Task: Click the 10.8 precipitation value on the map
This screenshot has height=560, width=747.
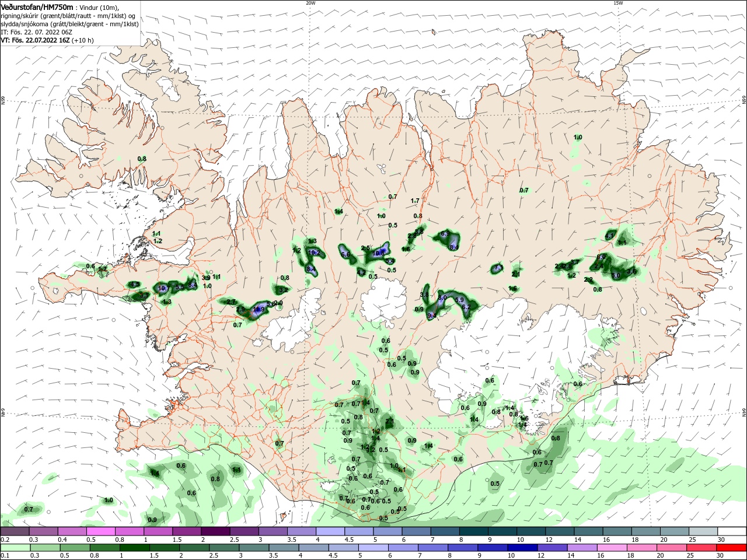Action: [x=379, y=253]
